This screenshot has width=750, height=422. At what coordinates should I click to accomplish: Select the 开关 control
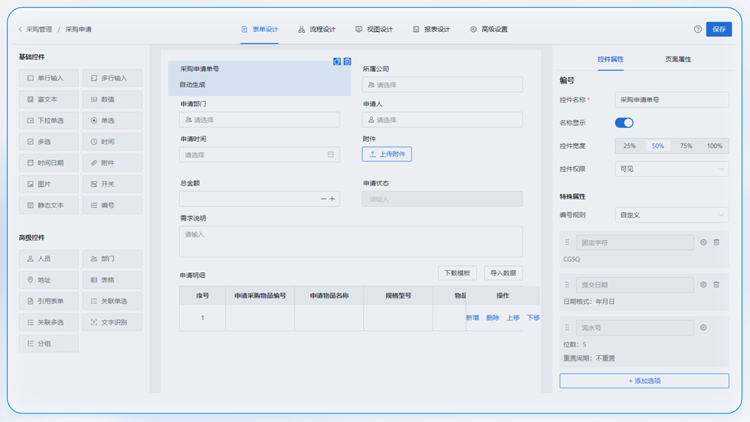(112, 184)
